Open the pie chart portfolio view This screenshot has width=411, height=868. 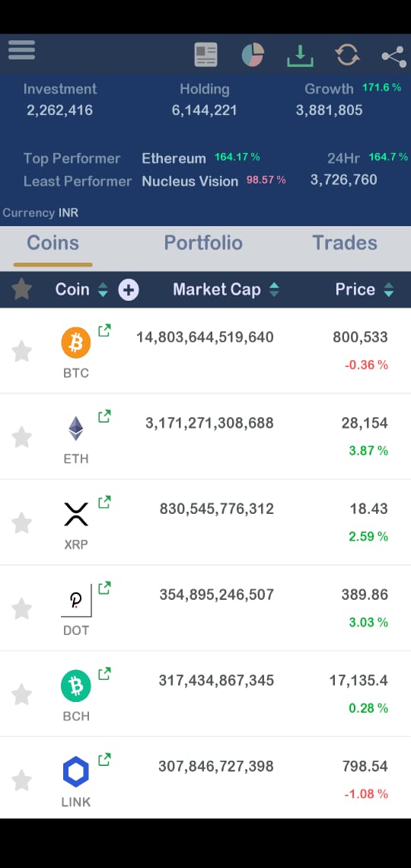point(253,55)
